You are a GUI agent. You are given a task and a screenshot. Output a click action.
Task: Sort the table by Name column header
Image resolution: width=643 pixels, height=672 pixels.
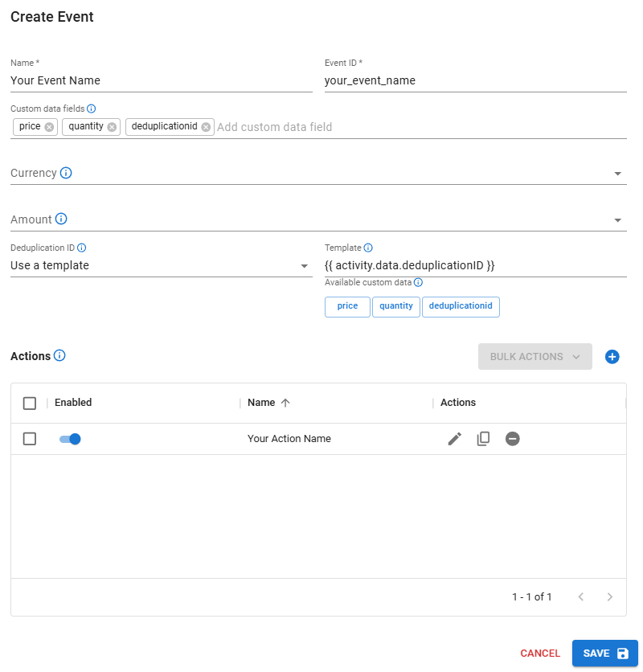(262, 403)
